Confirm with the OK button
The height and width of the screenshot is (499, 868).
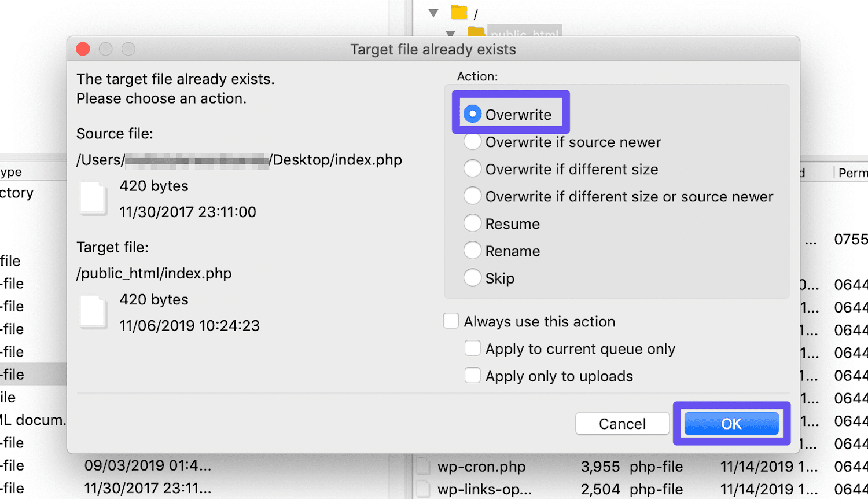point(731,423)
